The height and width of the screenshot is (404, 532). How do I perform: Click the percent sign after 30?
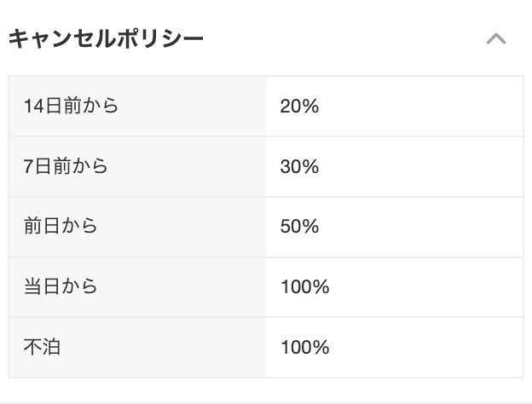(309, 166)
